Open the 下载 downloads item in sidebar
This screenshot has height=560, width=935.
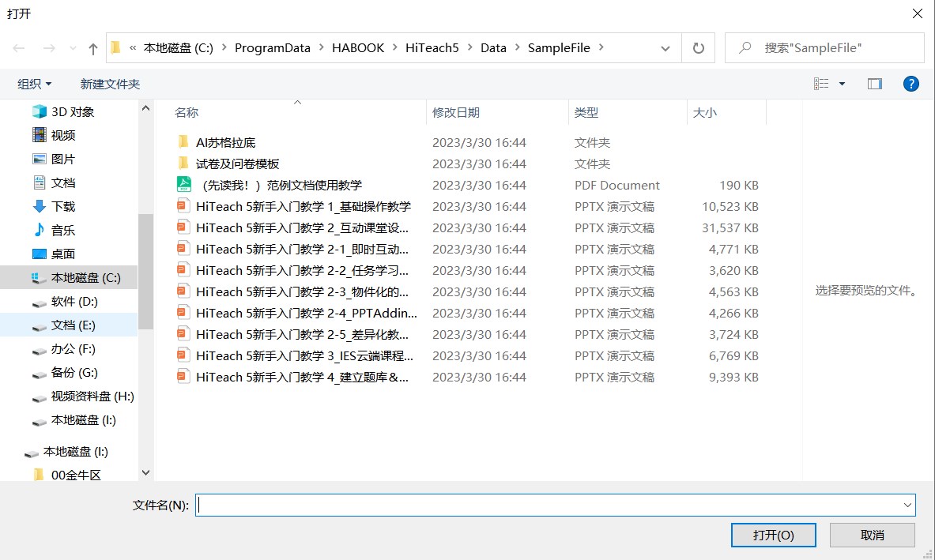click(62, 206)
